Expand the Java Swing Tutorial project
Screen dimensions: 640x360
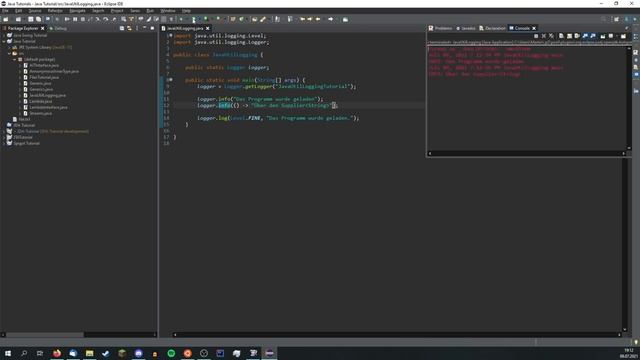click(4, 36)
